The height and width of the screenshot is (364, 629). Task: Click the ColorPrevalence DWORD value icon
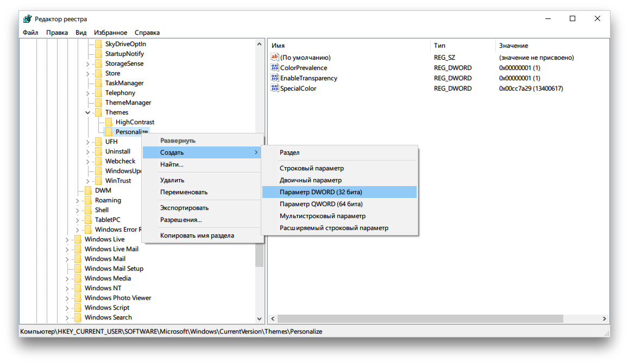tap(275, 67)
